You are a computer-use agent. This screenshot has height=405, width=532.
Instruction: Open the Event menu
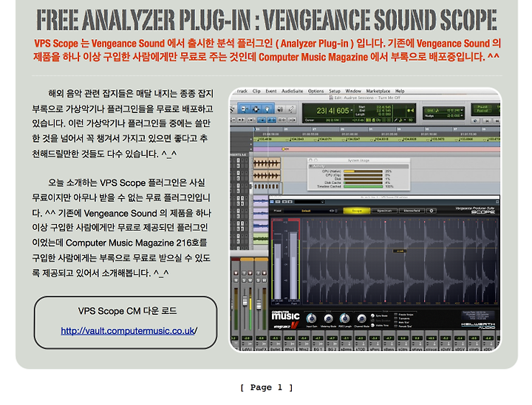click(x=270, y=91)
